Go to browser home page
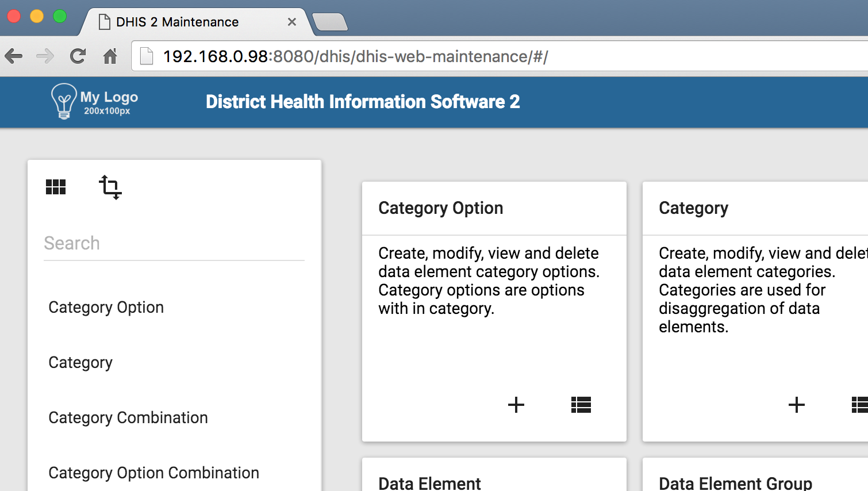 point(110,56)
